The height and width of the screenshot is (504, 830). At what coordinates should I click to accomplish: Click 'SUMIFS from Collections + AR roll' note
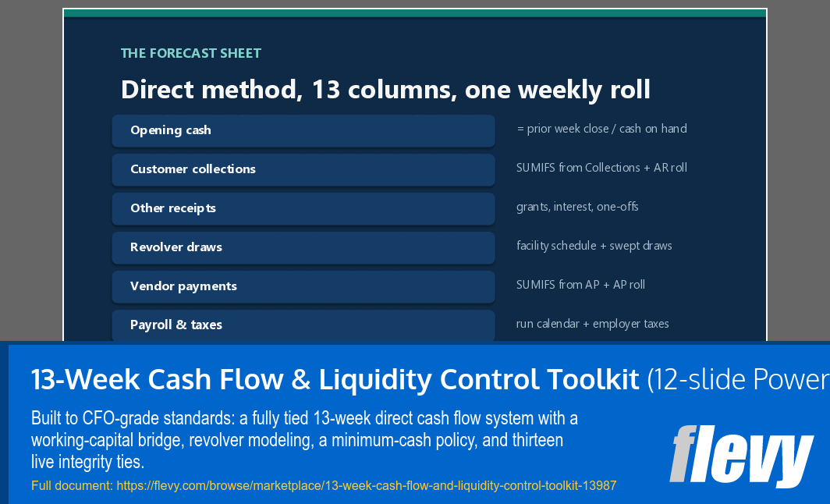point(602,168)
